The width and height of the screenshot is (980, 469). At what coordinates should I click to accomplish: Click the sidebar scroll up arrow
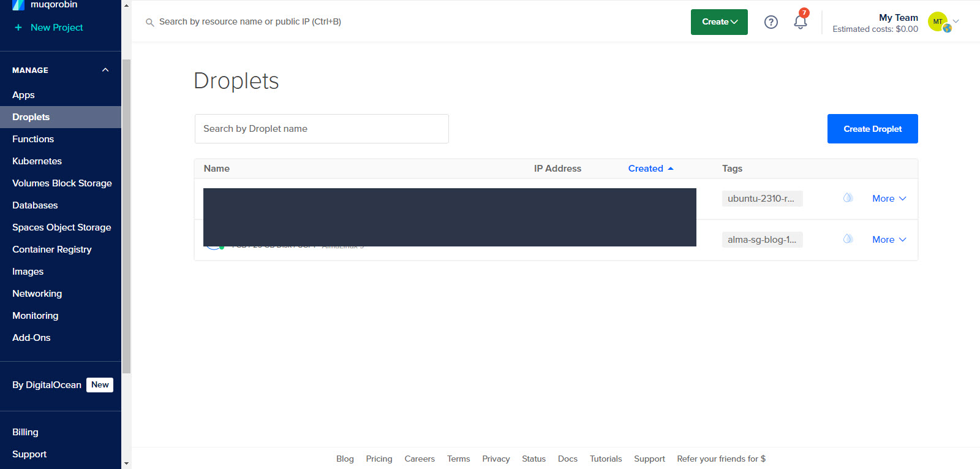126,6
